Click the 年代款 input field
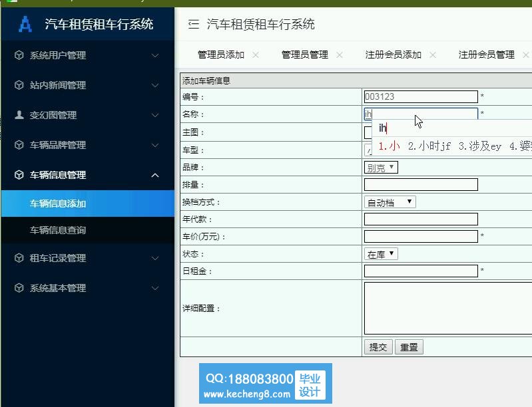This screenshot has height=407, width=532. click(x=421, y=219)
